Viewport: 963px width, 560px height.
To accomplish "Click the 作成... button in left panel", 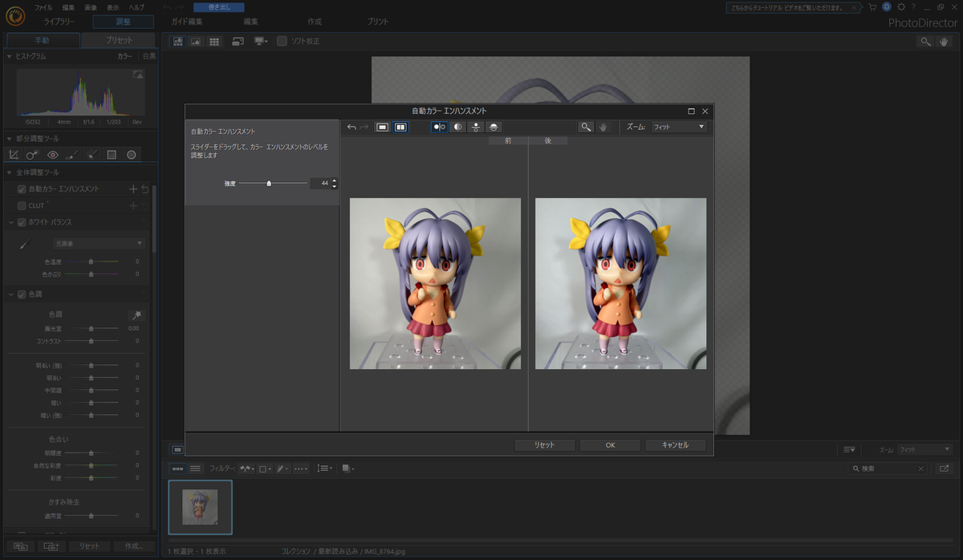I will [x=134, y=546].
